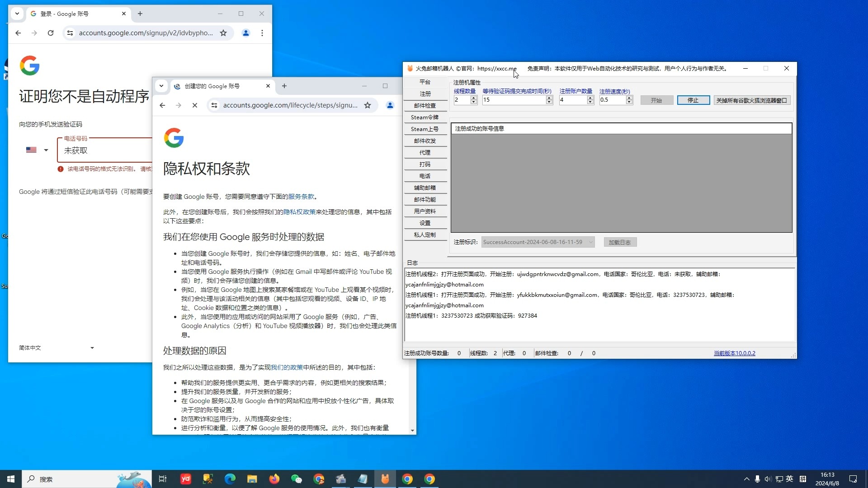Open the 邮件功能 tab
The height and width of the screenshot is (488, 868).
[x=425, y=200]
